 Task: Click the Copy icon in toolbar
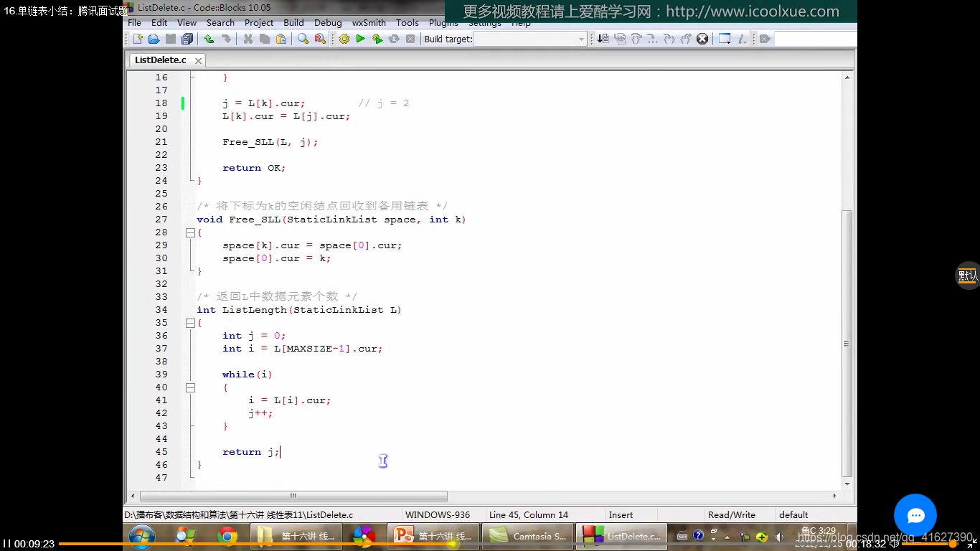click(x=264, y=39)
